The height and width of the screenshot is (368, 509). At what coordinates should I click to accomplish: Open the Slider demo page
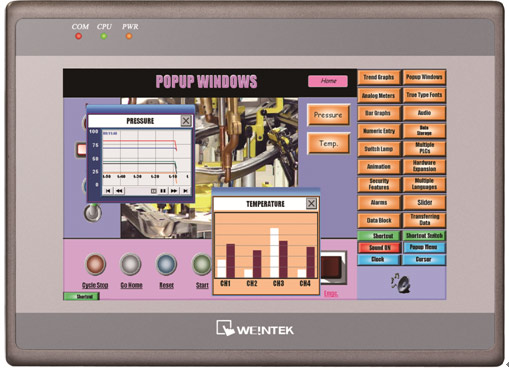(x=424, y=202)
